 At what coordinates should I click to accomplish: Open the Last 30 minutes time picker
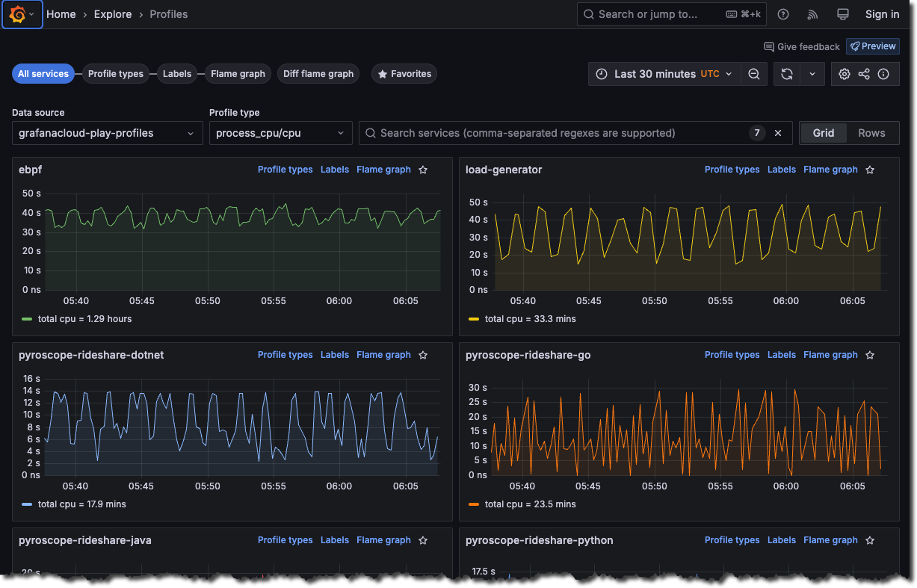664,74
